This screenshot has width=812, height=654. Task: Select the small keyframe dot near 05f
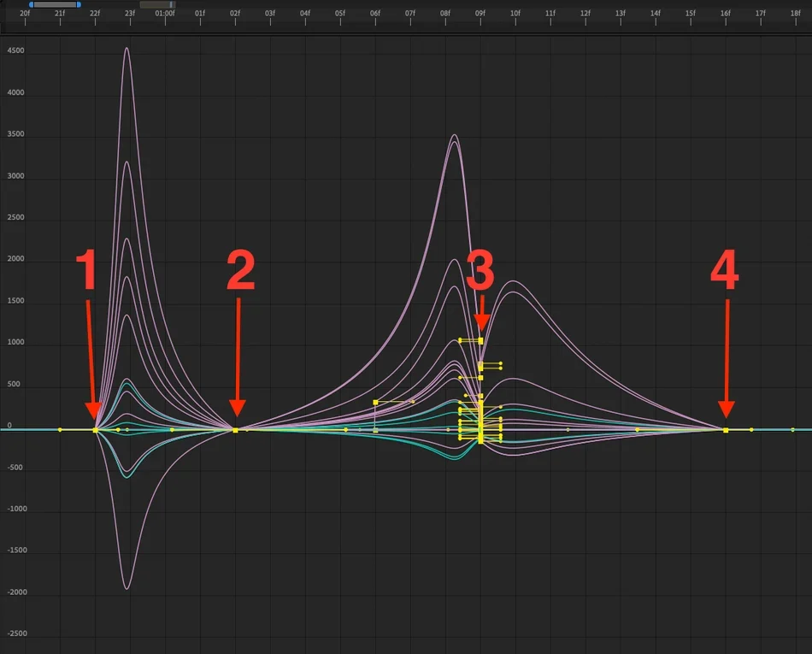pos(346,430)
